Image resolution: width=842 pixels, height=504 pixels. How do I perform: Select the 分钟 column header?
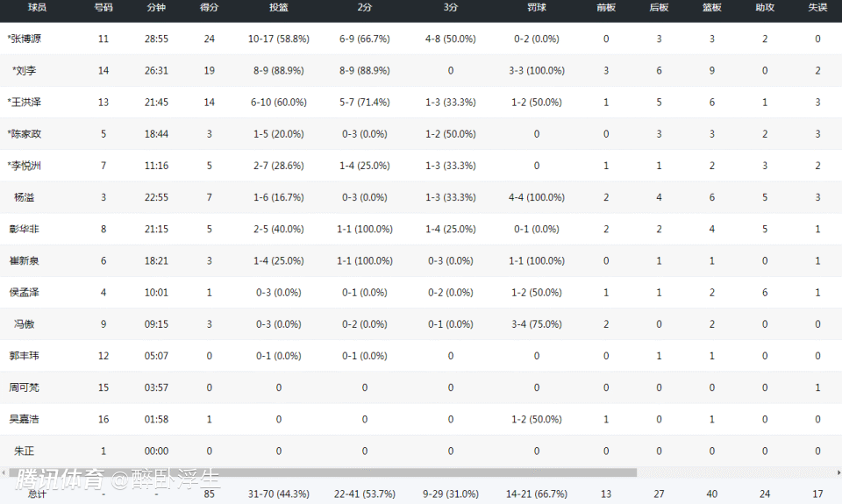pyautogui.click(x=156, y=7)
